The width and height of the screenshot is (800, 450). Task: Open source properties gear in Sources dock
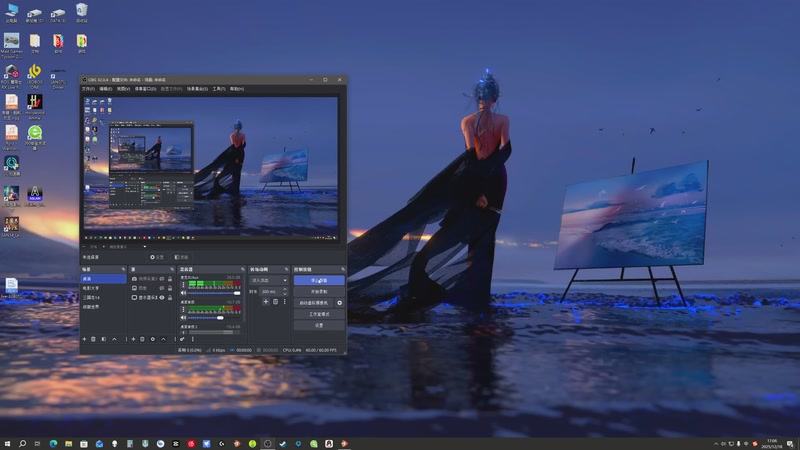click(153, 339)
